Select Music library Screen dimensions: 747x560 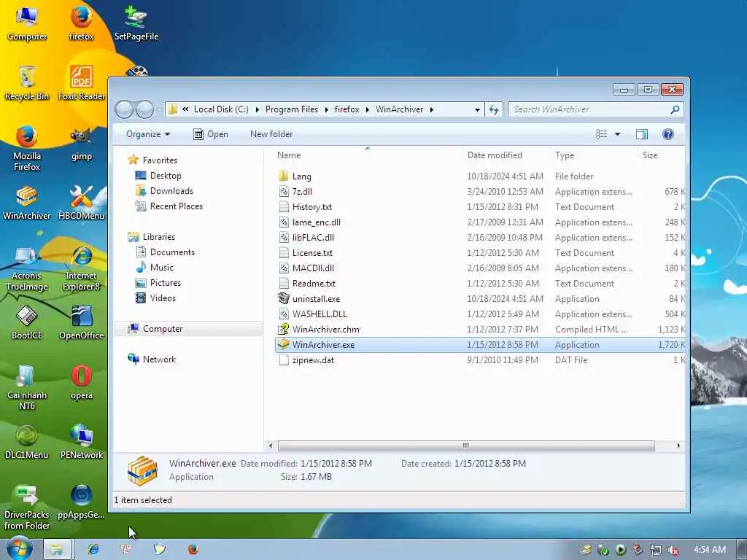coord(155,267)
